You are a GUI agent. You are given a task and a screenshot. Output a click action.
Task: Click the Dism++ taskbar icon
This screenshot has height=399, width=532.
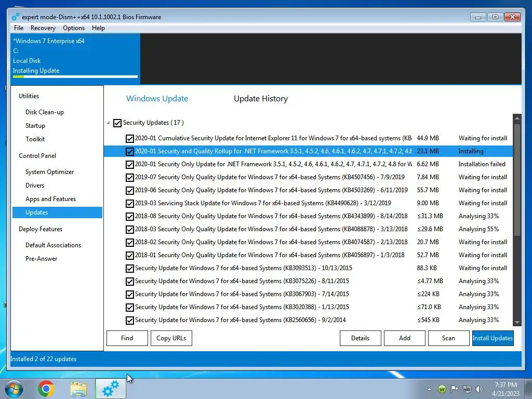tap(111, 389)
